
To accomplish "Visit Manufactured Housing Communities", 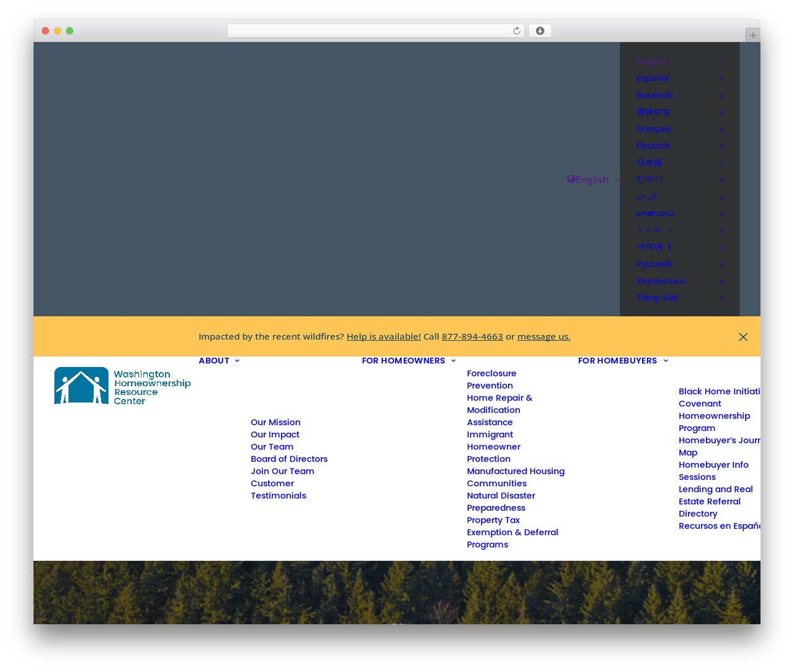I will (515, 477).
